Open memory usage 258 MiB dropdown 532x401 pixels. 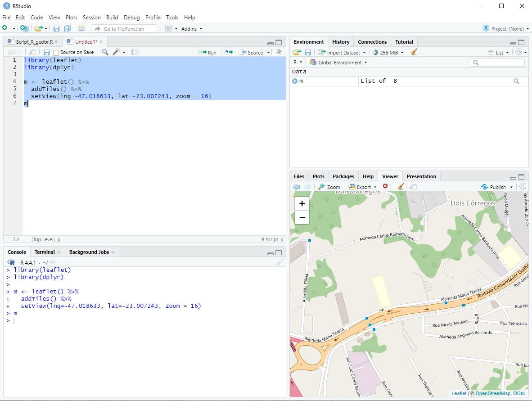(388, 53)
